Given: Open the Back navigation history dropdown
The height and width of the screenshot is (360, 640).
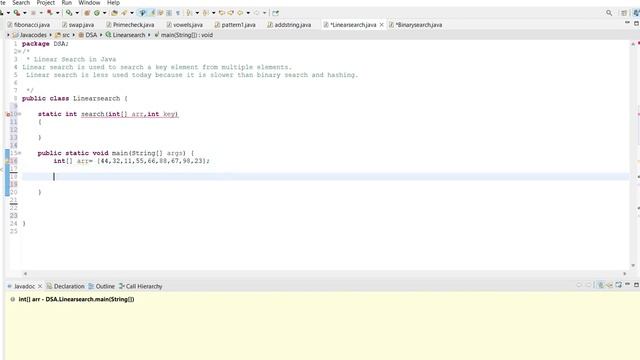Looking at the screenshot, I should [248, 13].
